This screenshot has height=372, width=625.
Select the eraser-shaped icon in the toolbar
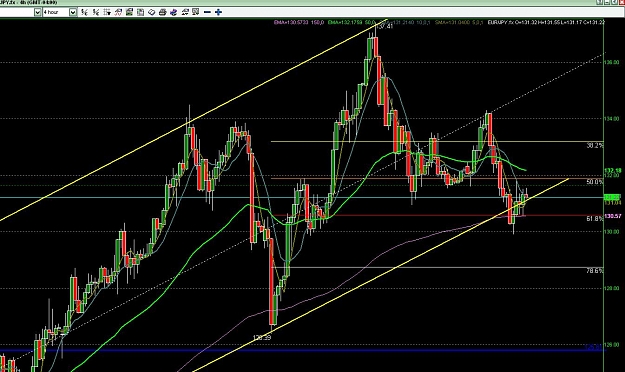click(151, 12)
